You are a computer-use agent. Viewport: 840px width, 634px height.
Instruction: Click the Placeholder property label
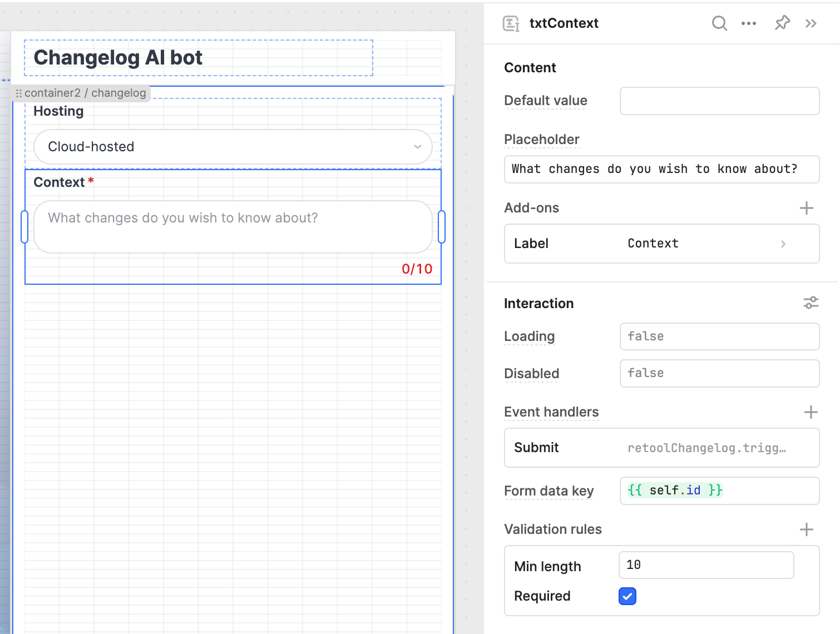pos(541,140)
